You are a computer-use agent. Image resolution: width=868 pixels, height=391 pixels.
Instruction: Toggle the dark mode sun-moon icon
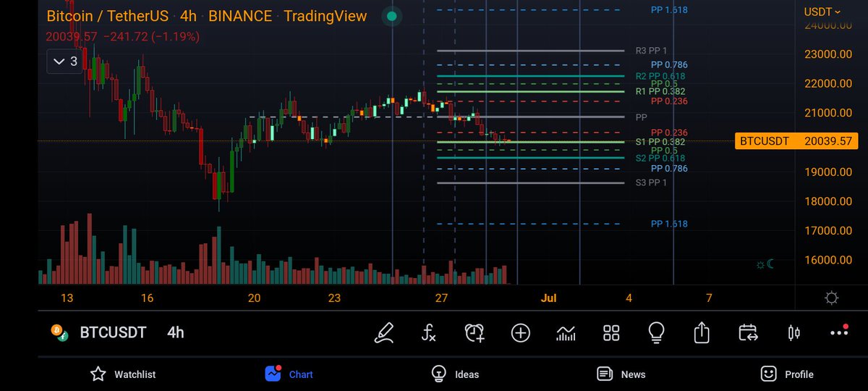pyautogui.click(x=765, y=264)
